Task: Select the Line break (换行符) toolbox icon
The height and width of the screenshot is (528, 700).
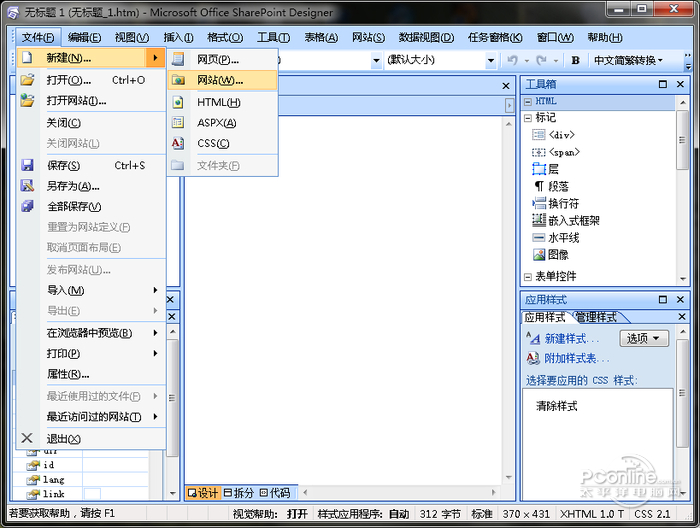Action: pos(539,204)
